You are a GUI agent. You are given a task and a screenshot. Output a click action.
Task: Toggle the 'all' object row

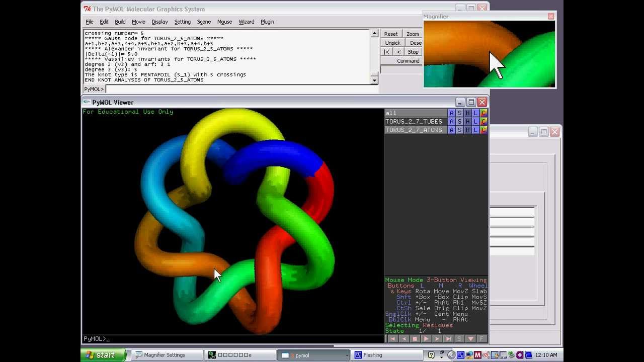(416, 113)
